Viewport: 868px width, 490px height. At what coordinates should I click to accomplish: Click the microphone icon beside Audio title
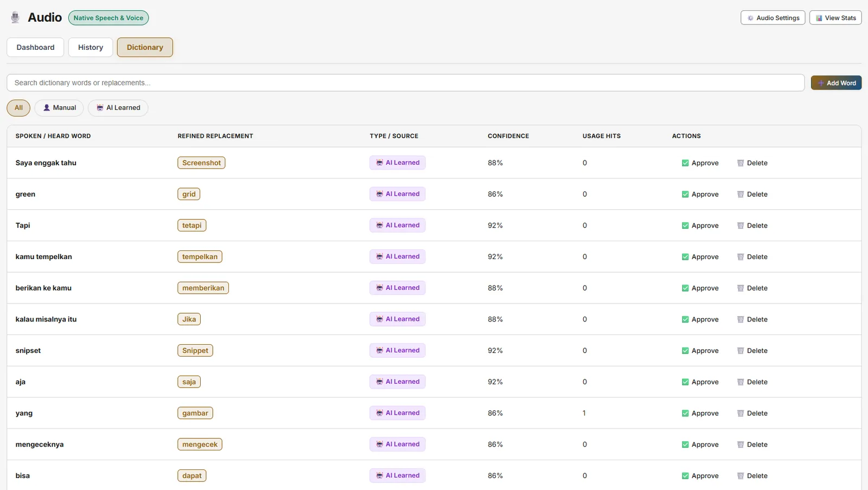[x=15, y=17]
